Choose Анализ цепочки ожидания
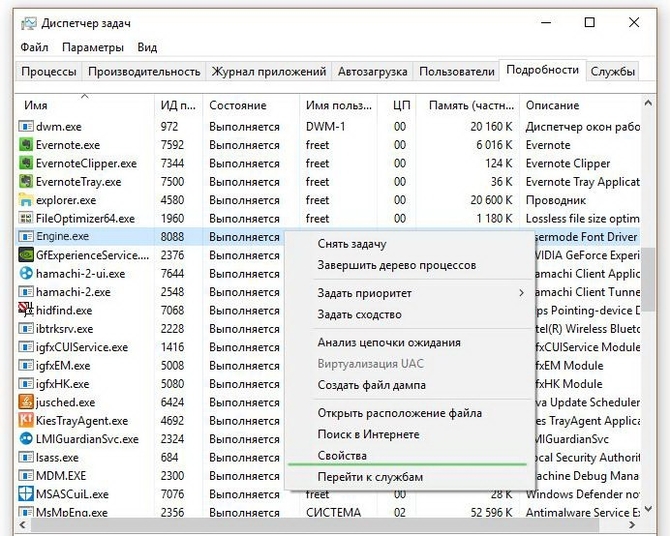The width and height of the screenshot is (670, 536). click(x=389, y=342)
